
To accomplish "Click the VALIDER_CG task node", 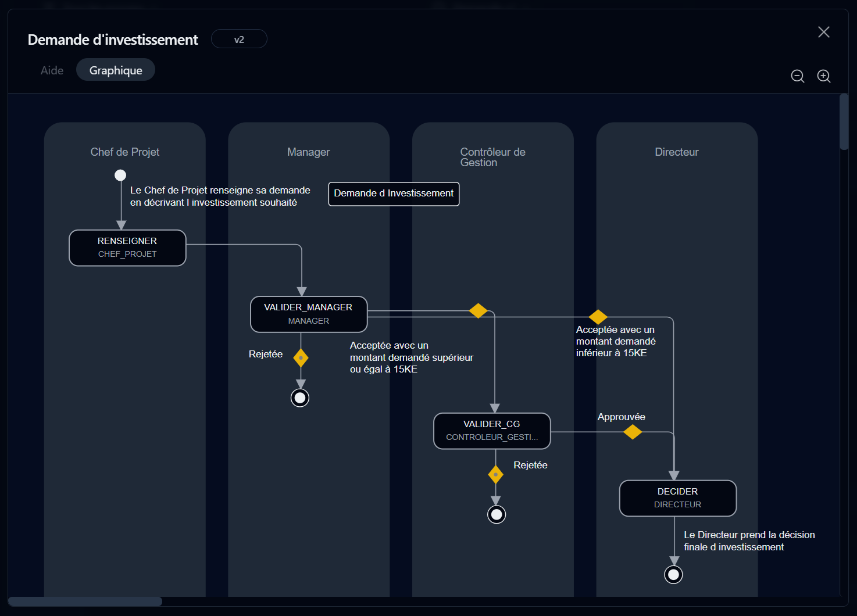I will click(492, 431).
